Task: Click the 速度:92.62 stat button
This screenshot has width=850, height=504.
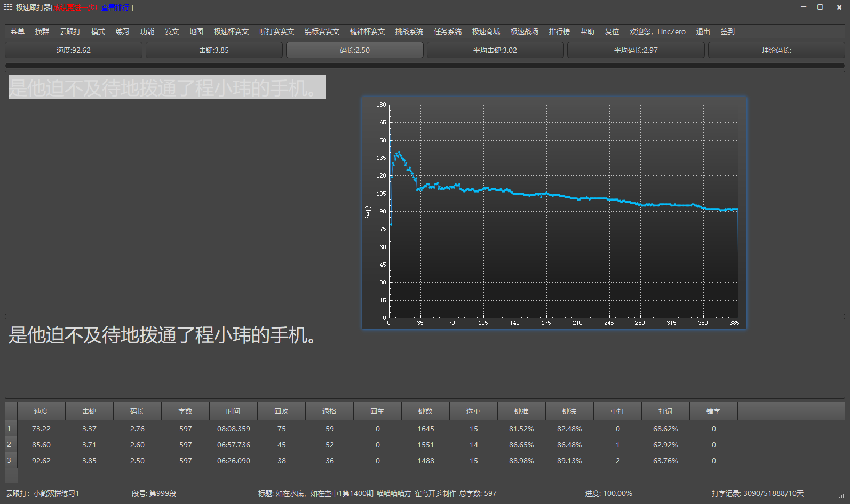Action: [74, 50]
